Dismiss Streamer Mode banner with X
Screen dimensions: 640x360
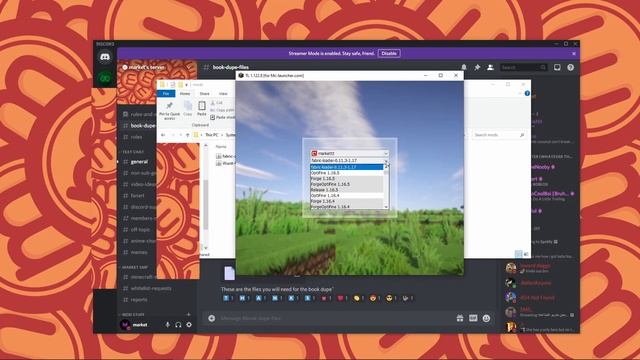pos(574,53)
